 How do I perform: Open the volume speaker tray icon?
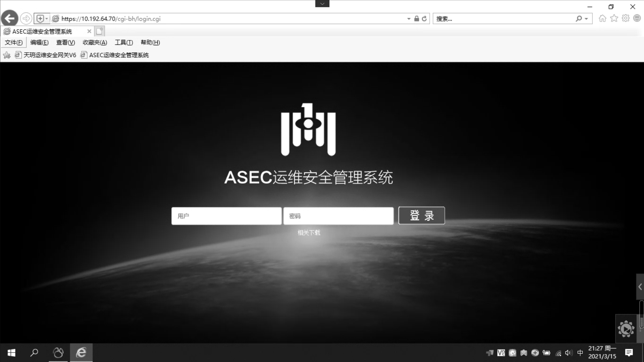[569, 353]
